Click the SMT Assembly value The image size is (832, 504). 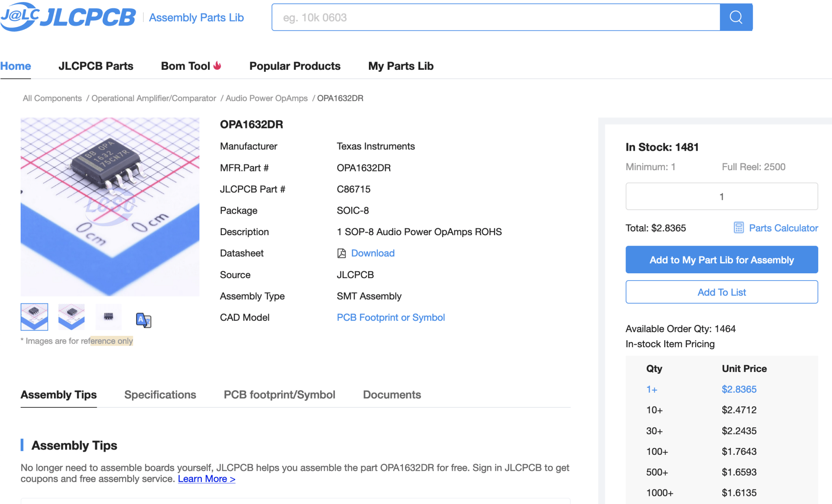pyautogui.click(x=369, y=296)
